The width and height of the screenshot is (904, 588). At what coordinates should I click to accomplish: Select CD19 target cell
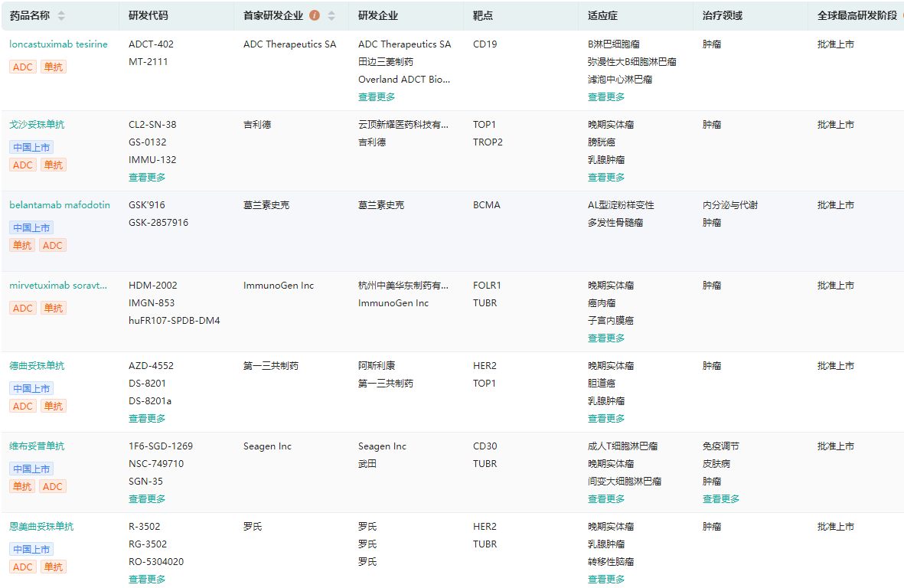pyautogui.click(x=485, y=44)
